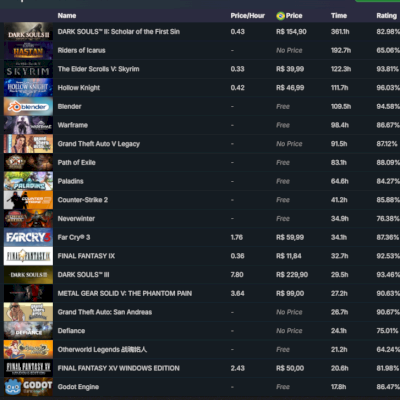Click the Blender logo thumbnail
The height and width of the screenshot is (400, 400).
(28, 106)
